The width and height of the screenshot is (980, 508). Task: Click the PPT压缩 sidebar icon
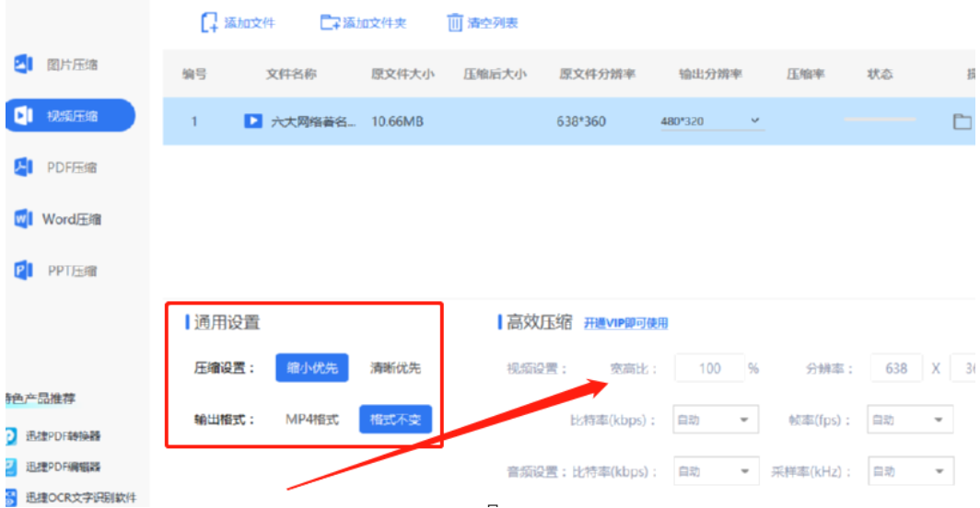coord(23,271)
